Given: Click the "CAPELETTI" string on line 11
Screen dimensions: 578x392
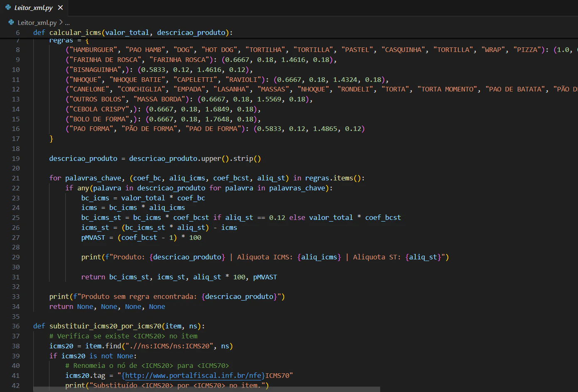Looking at the screenshot, I should 195,79.
